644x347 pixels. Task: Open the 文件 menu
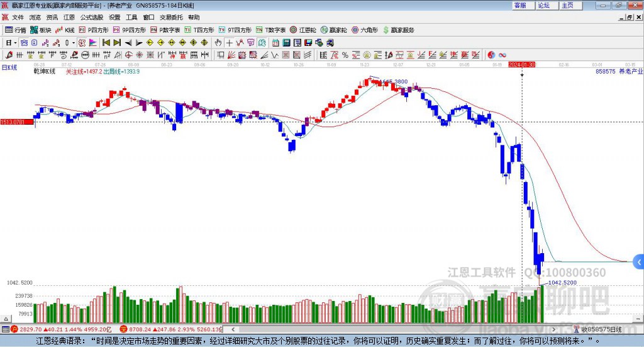point(18,17)
